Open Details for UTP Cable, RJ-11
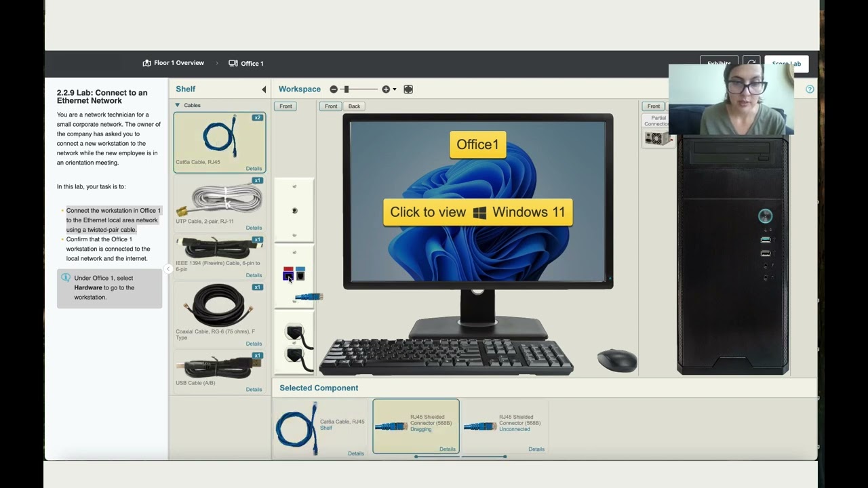The width and height of the screenshot is (868, 488). [254, 228]
